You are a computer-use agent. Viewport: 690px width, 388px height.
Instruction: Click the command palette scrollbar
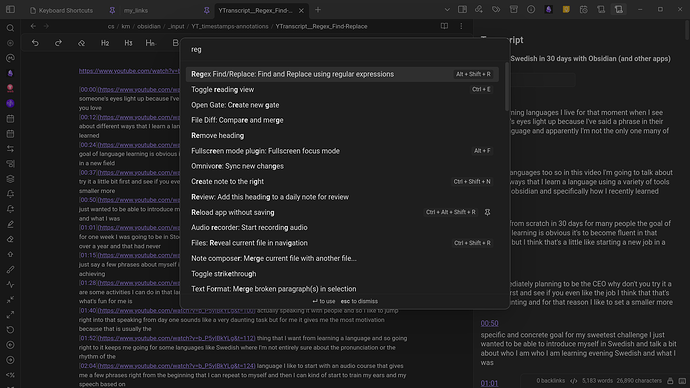507,87
